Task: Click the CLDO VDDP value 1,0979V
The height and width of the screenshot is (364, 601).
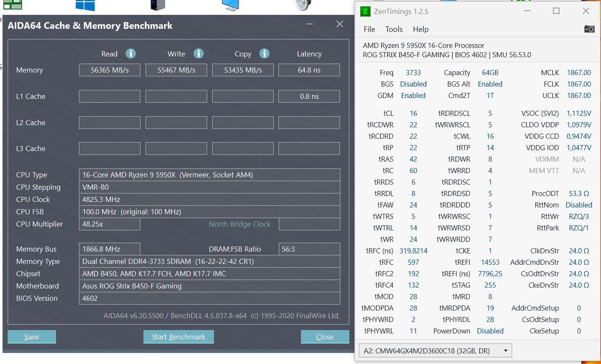Action: tap(579, 125)
